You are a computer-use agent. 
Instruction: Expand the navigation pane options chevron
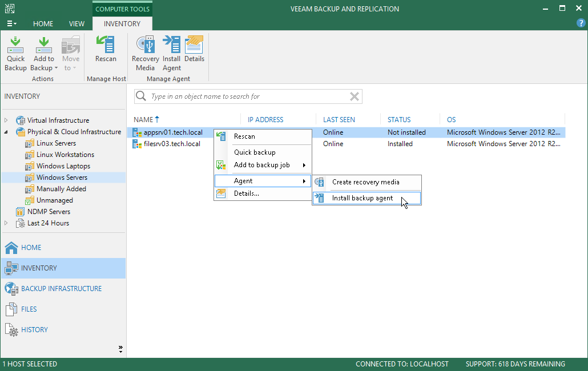coord(120,349)
